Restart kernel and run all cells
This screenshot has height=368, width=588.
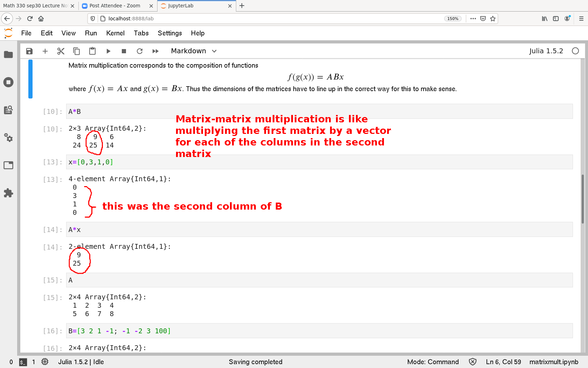(x=155, y=51)
